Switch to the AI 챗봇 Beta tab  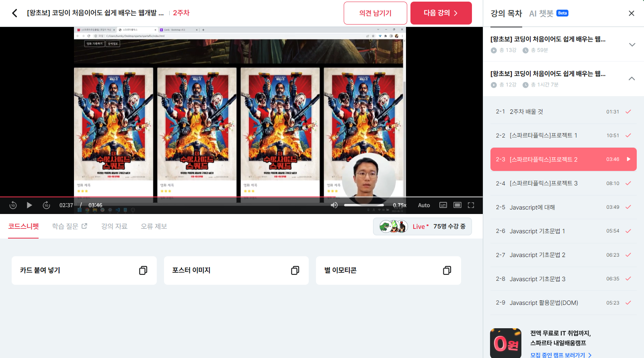pos(548,13)
